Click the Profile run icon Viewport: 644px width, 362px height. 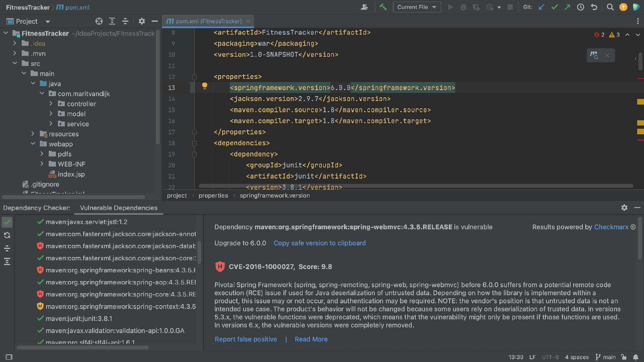click(x=489, y=7)
